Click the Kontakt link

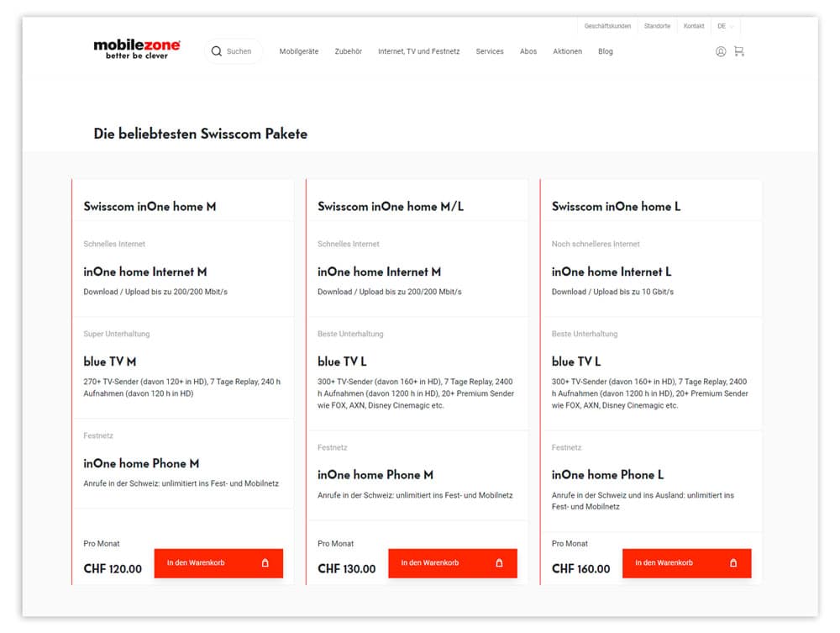[x=694, y=26]
